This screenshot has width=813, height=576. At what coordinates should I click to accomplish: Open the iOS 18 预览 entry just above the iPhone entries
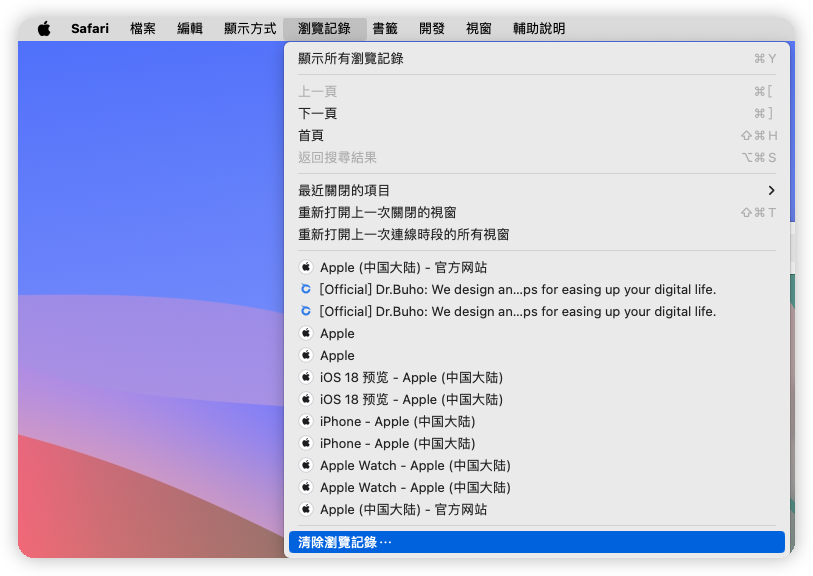click(537, 400)
